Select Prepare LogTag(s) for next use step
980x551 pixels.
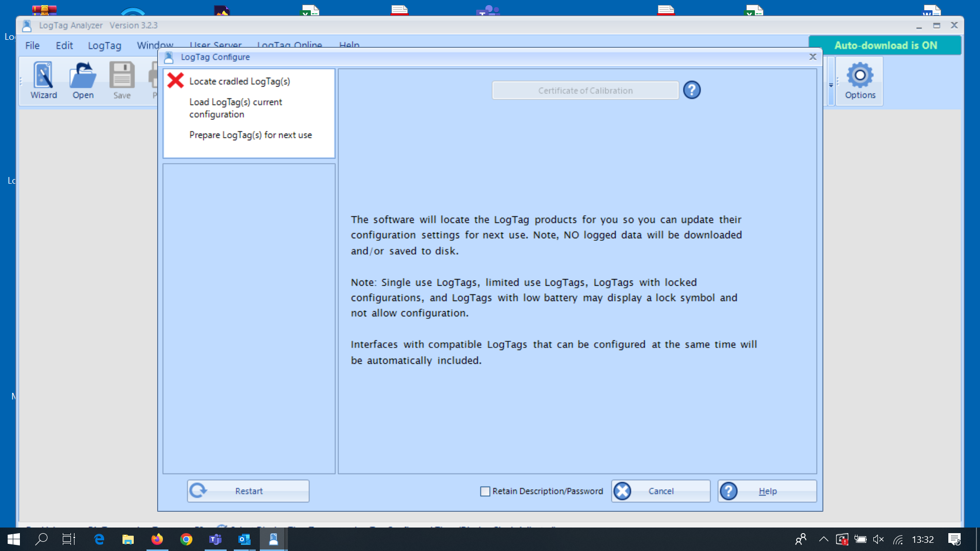[x=250, y=135]
